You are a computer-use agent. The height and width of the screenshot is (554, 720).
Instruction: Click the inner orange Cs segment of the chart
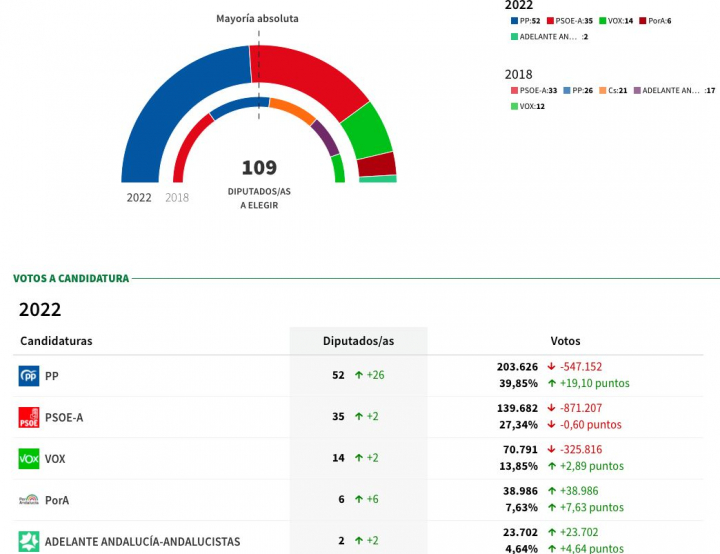point(291,109)
